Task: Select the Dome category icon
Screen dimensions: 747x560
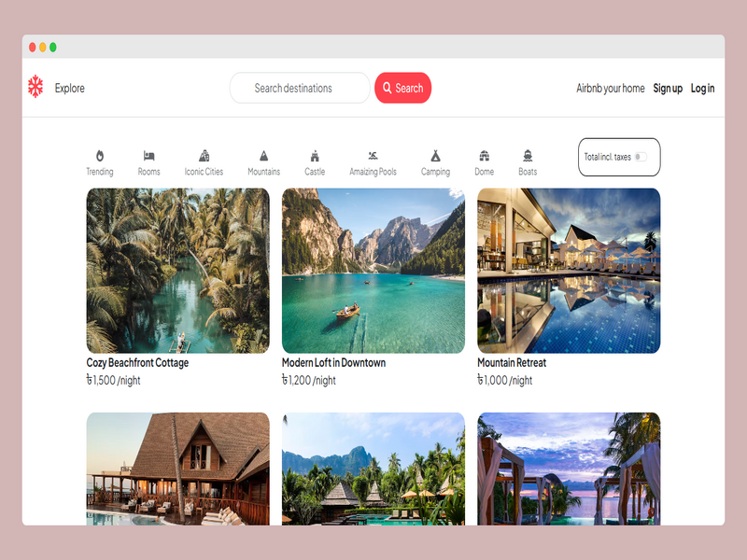Action: (x=484, y=156)
